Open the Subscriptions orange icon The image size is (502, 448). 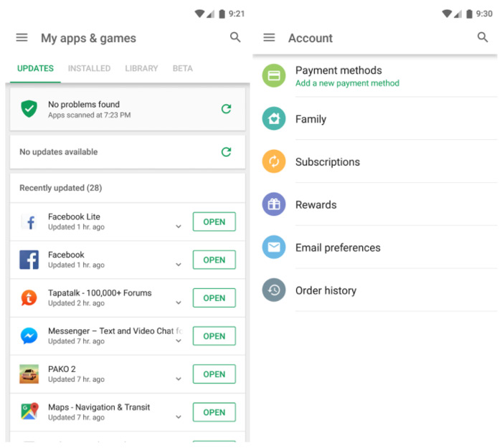coord(274,161)
